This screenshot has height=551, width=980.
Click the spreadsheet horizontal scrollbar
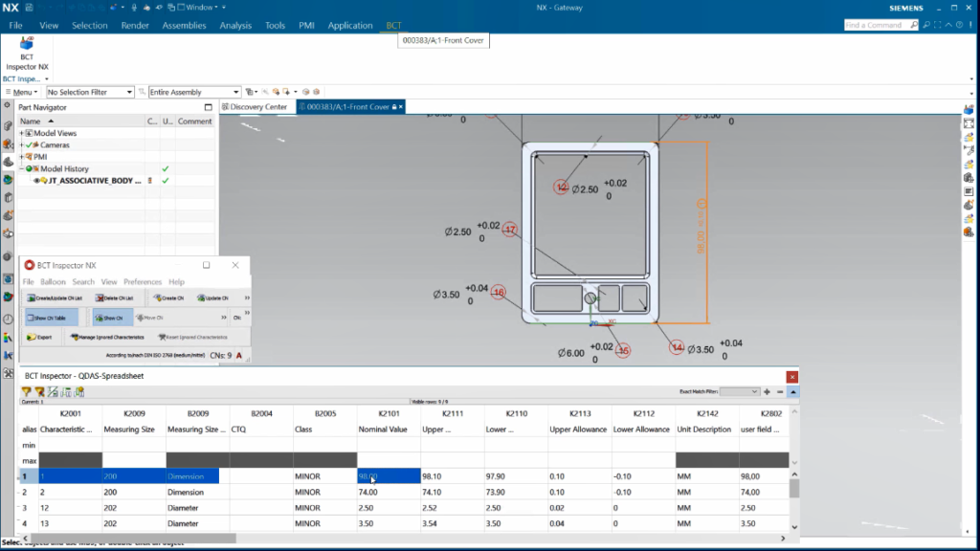pos(133,538)
